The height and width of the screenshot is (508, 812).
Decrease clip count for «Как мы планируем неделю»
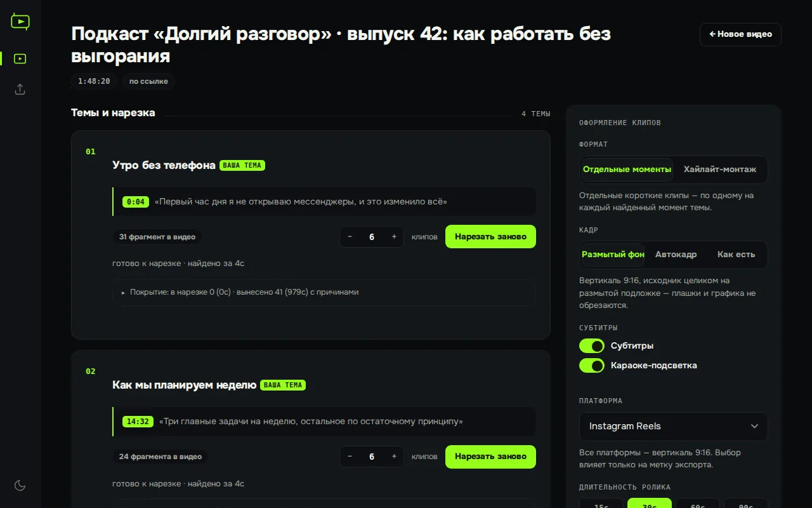point(350,457)
